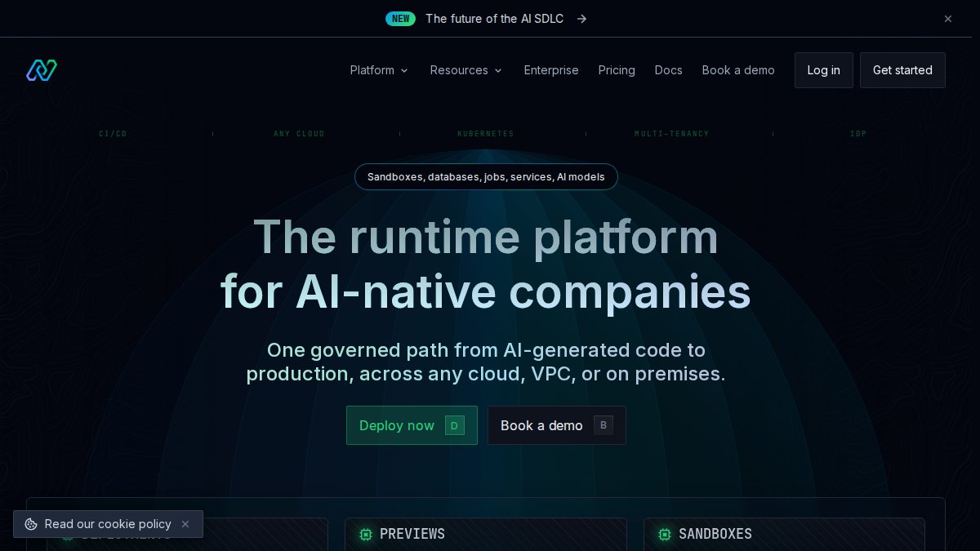The width and height of the screenshot is (980, 551).
Task: Click the NEW badge in banner
Action: click(400, 19)
